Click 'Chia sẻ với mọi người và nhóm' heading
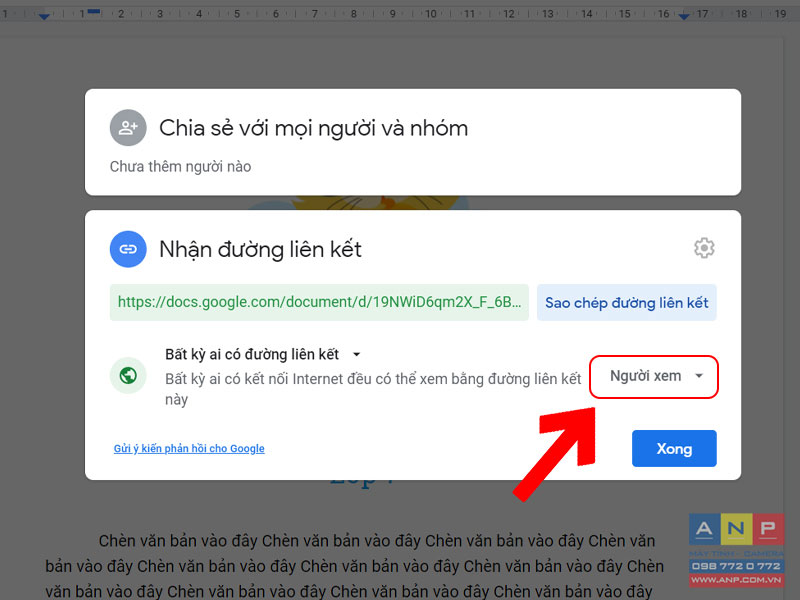The height and width of the screenshot is (600, 800). pos(313,128)
